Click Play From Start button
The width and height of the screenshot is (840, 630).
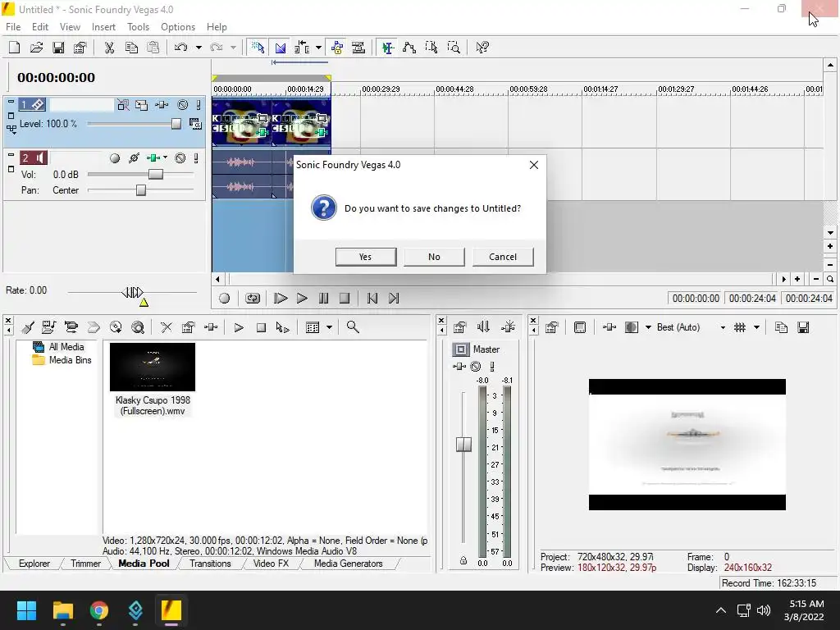281,299
